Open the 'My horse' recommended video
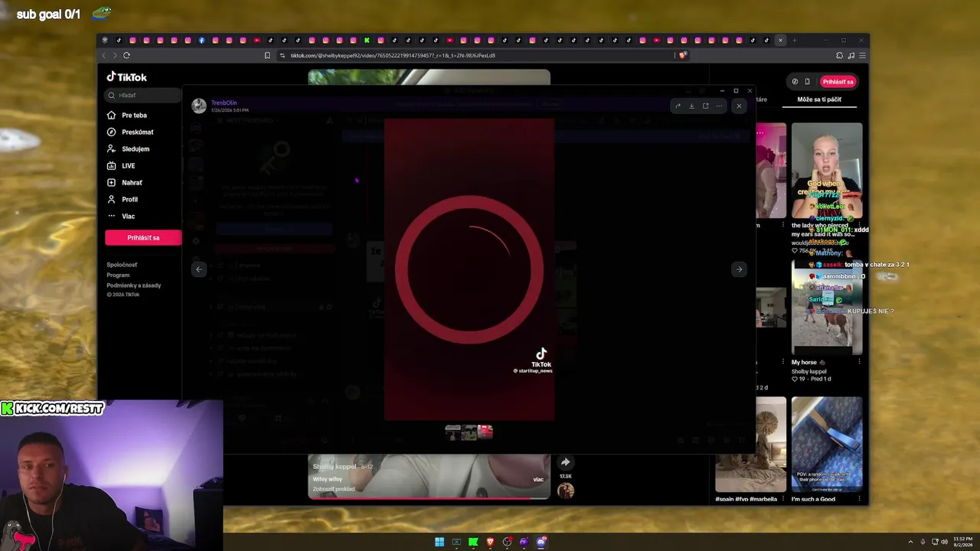Screen dimensions: 980x551 pos(827,308)
